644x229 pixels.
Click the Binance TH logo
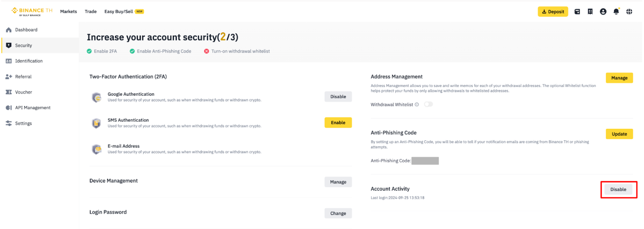coord(32,12)
